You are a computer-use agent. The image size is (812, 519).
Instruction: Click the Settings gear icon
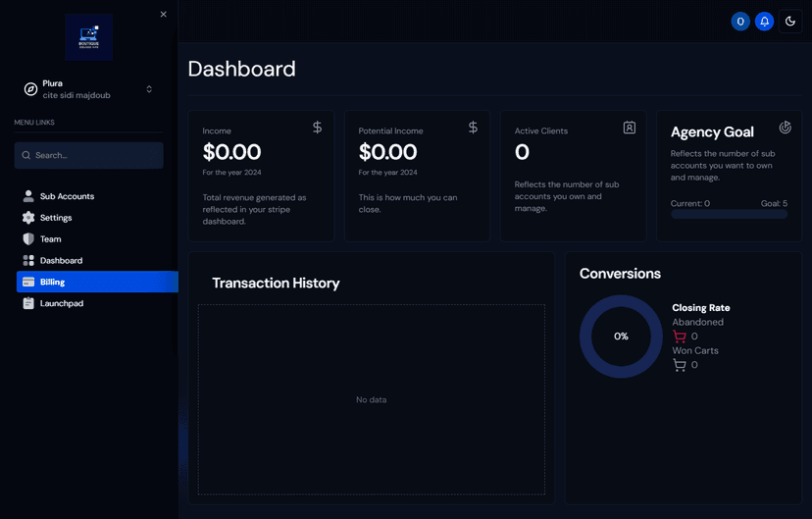[x=28, y=218]
